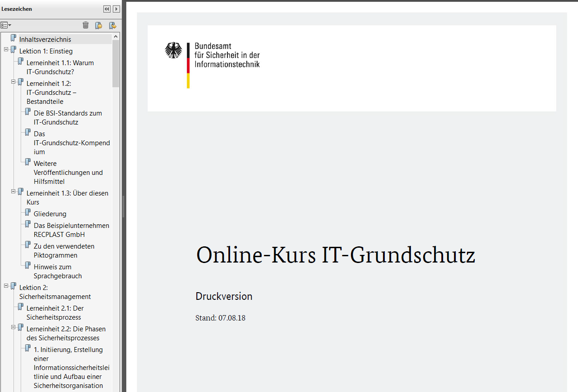Image resolution: width=578 pixels, height=392 pixels.
Task: Open Die BSI-Standards zum IT-Grundschutz bookmark
Action: [68, 118]
